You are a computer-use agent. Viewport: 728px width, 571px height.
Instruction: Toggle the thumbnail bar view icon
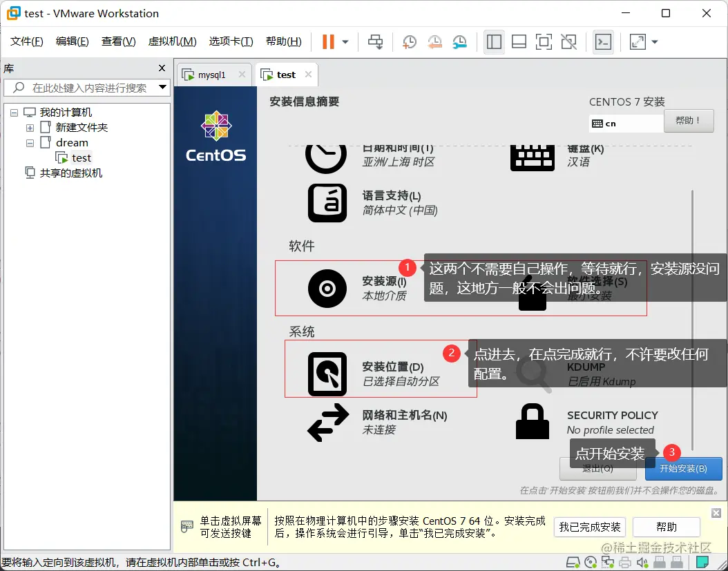[x=519, y=42]
